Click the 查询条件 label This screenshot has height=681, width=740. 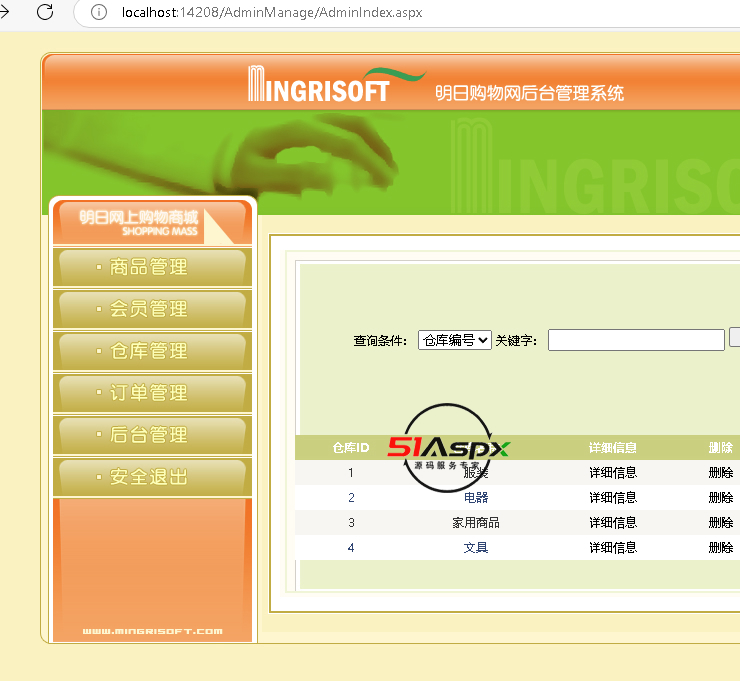380,340
